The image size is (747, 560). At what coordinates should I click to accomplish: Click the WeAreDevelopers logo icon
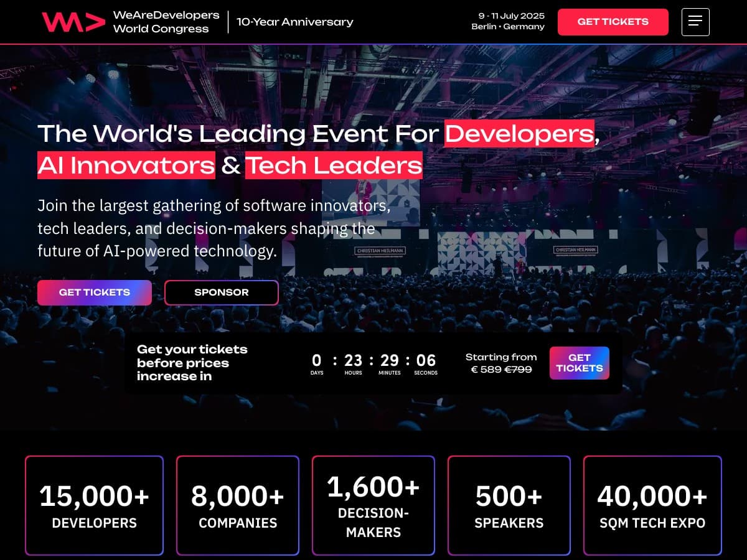tap(73, 22)
